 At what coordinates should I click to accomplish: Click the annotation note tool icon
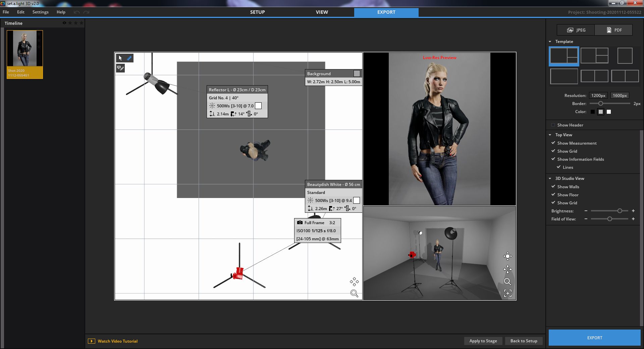[x=120, y=68]
